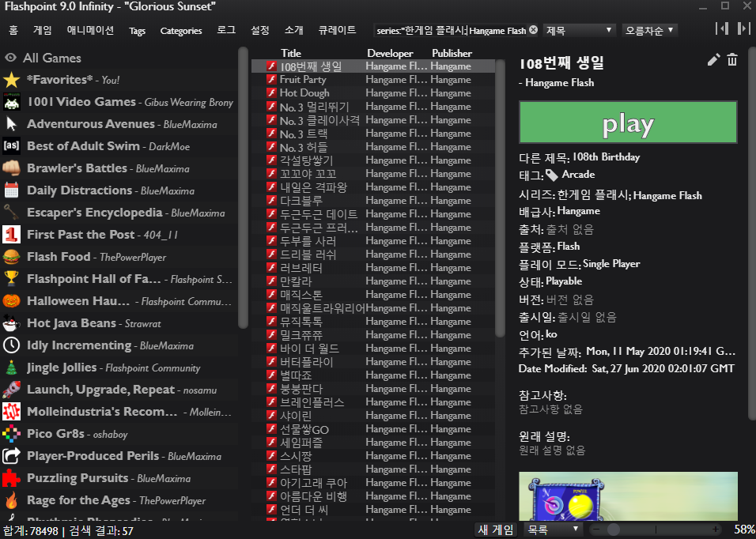
Task: Click the playlist sidebar scrollbar
Action: [243, 188]
